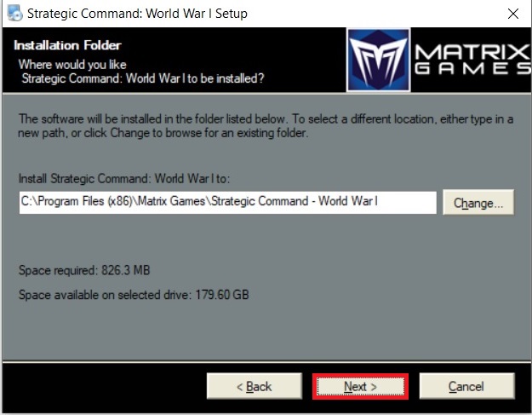Click 'Space available on selected drive: 179.60 GB'

point(134,295)
